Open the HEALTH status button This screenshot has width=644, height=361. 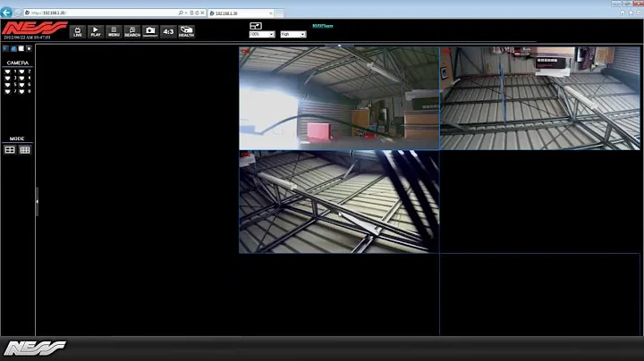point(186,31)
